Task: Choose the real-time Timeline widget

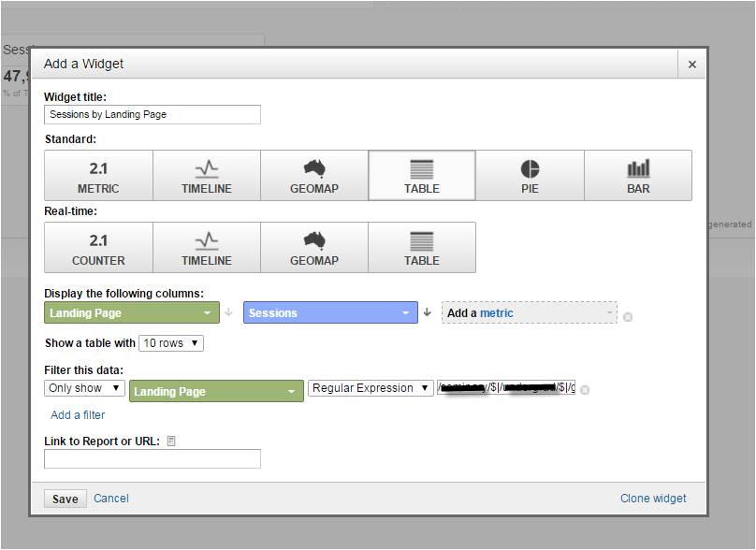Action: pyautogui.click(x=206, y=248)
